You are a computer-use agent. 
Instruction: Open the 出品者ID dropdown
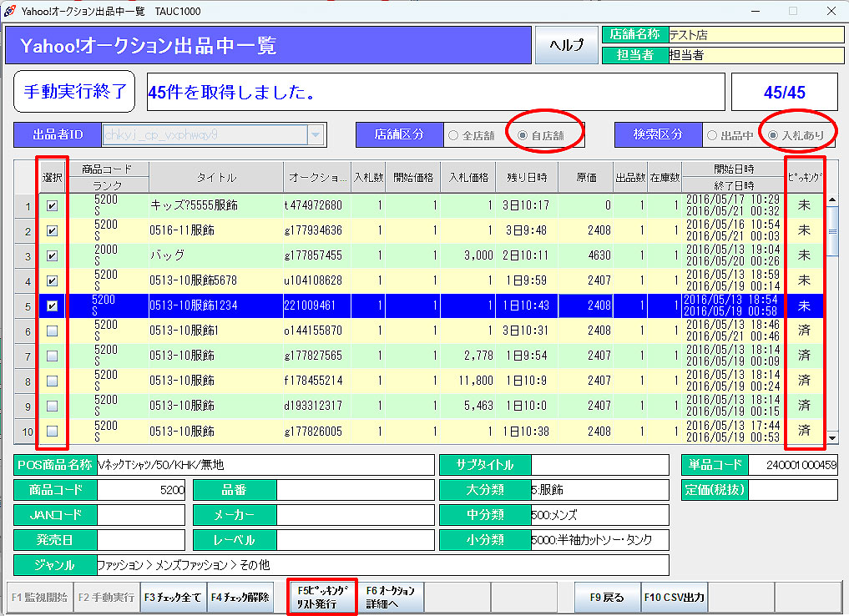pos(316,134)
